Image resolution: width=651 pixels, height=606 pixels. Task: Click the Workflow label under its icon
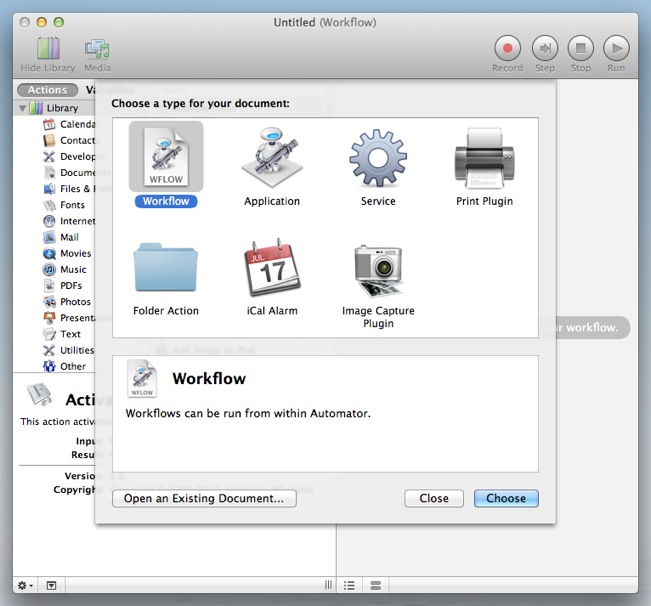coord(166,201)
